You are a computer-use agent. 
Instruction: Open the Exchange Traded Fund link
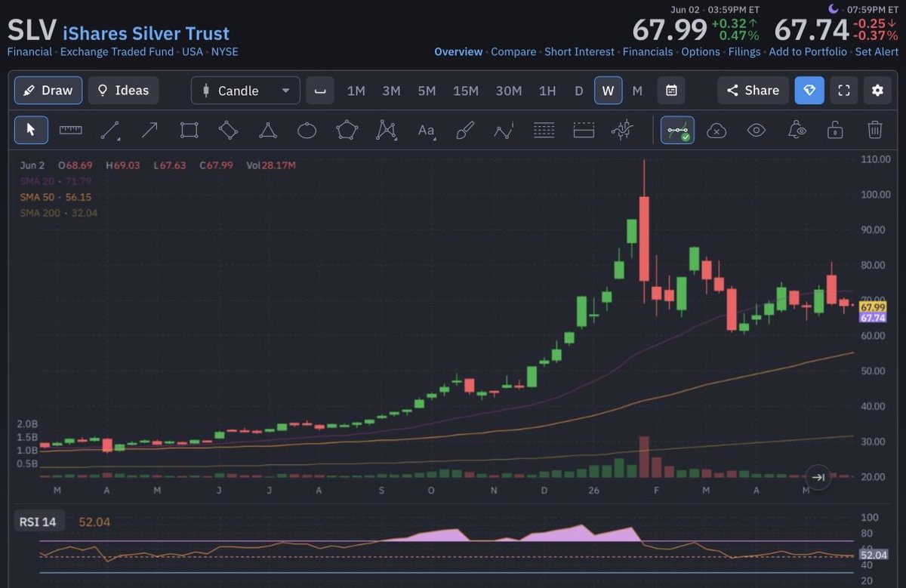tap(117, 52)
